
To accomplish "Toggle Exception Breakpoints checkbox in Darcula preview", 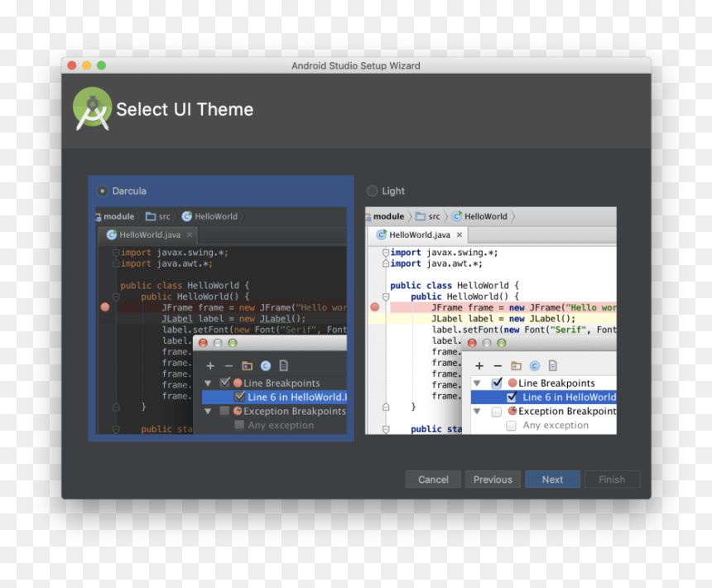I will coord(224,411).
